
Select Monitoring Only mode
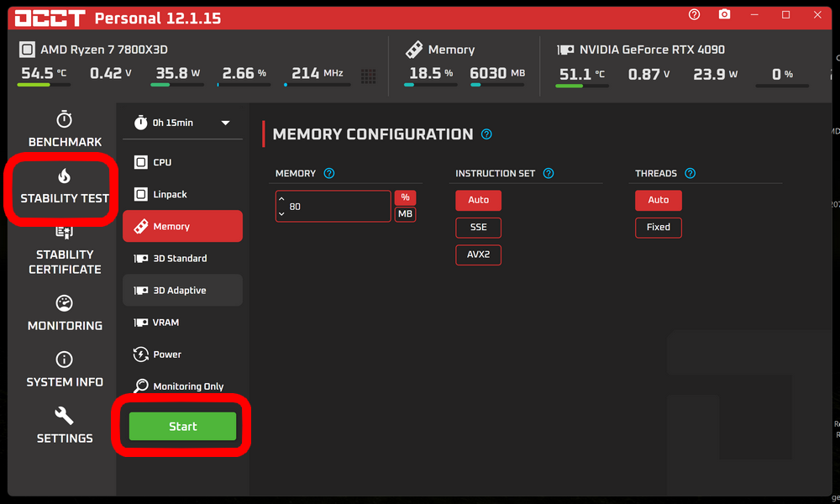coord(182,386)
